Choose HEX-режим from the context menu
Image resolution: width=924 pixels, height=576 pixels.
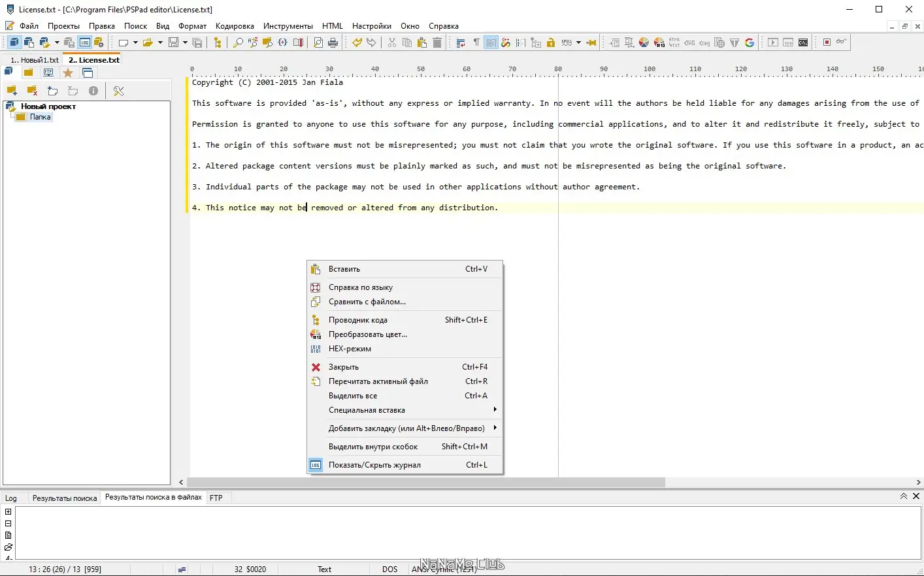pos(405,349)
